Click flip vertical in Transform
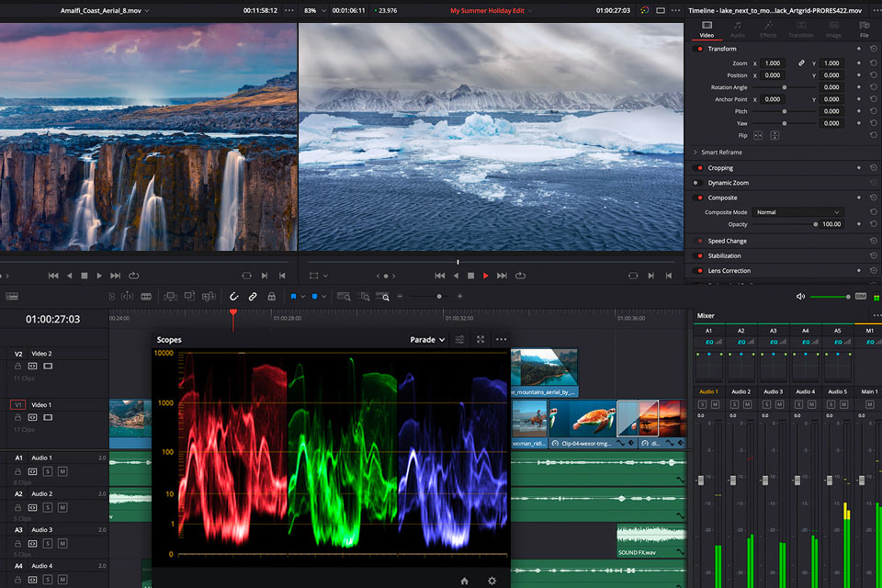This screenshot has height=588, width=882. [x=775, y=136]
